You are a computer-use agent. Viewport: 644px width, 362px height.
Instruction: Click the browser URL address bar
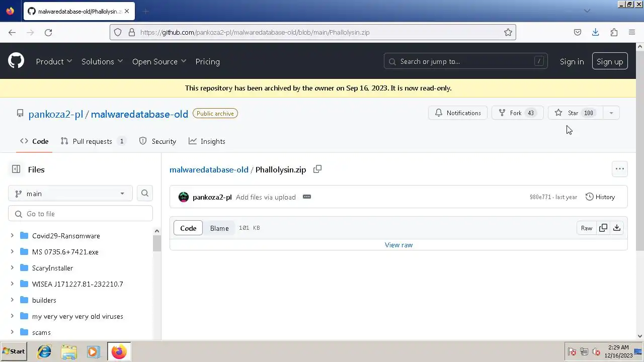coord(313,32)
